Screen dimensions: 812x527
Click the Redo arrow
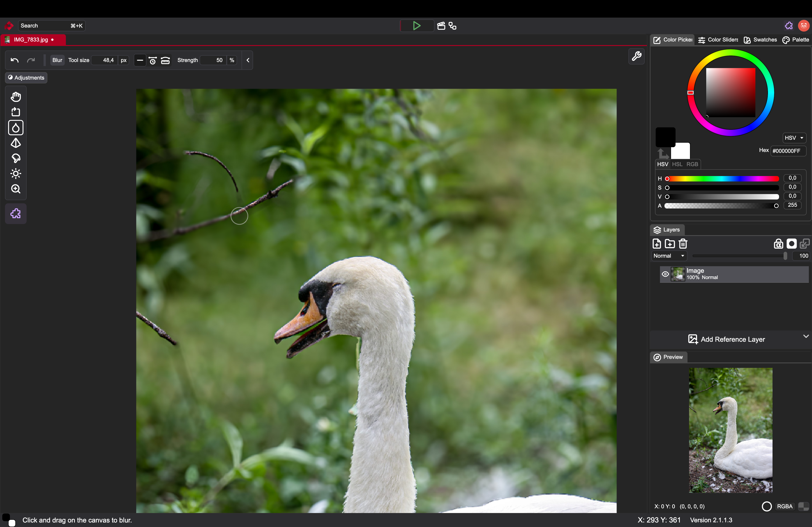click(x=31, y=60)
